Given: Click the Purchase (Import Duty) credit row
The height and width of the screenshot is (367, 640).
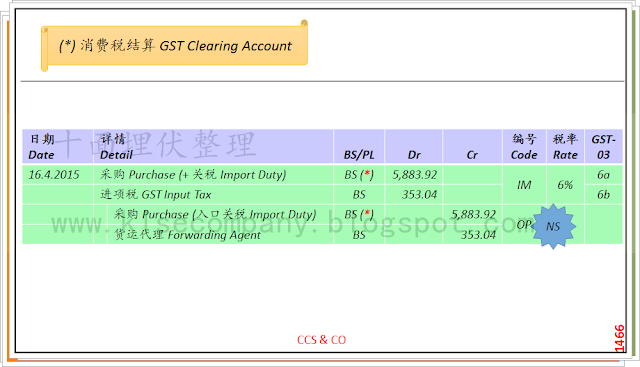Looking at the screenshot, I should point(220,214).
